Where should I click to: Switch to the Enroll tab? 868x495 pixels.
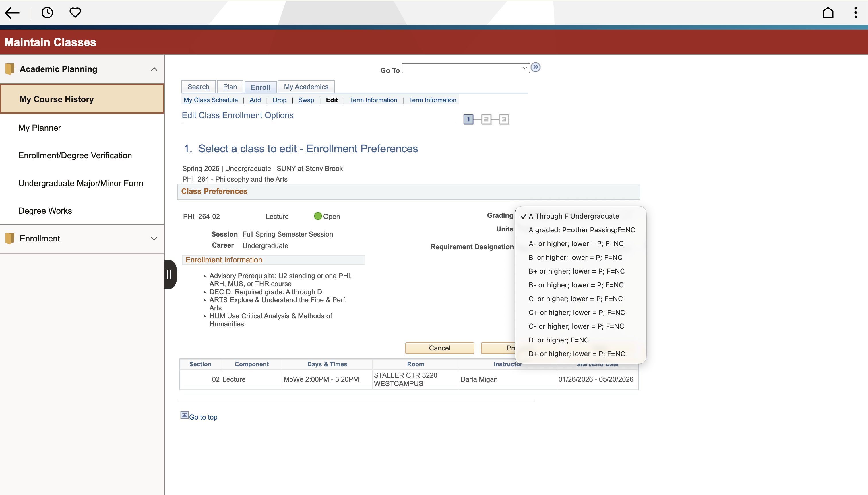[x=260, y=87]
